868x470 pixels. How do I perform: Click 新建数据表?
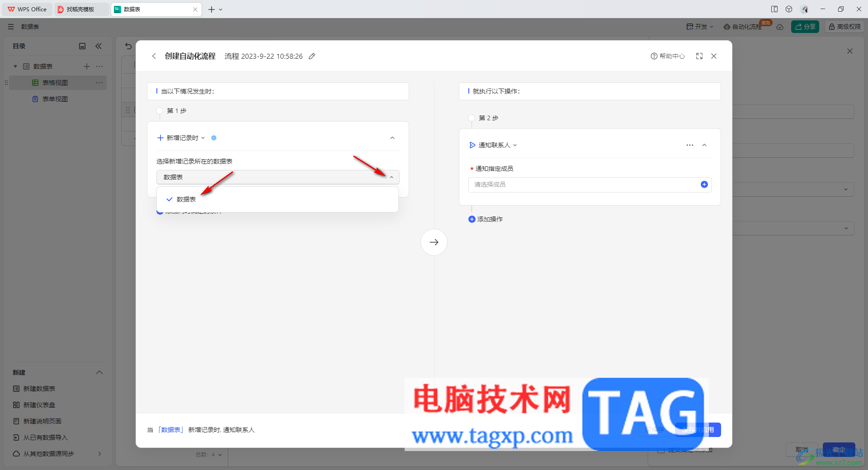coord(34,389)
